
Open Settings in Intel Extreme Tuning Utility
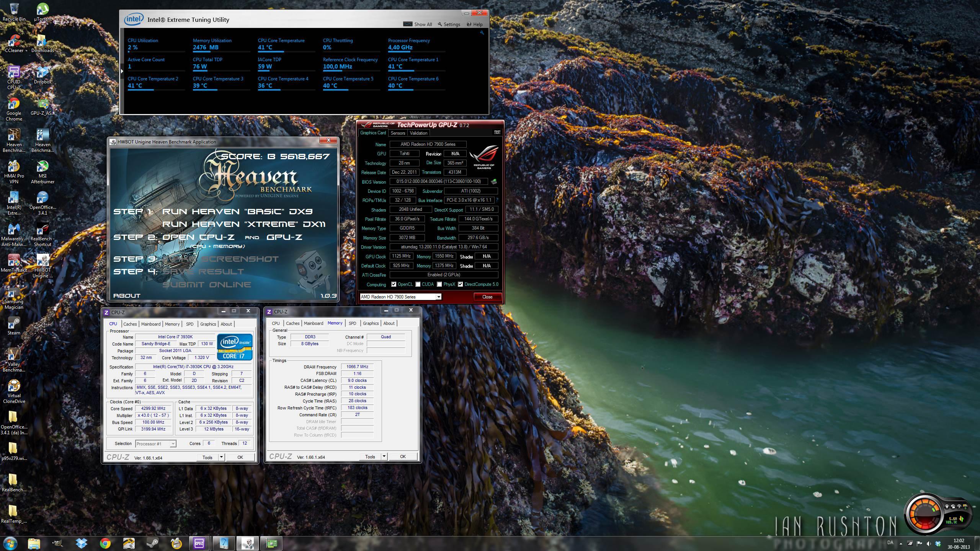click(x=449, y=24)
